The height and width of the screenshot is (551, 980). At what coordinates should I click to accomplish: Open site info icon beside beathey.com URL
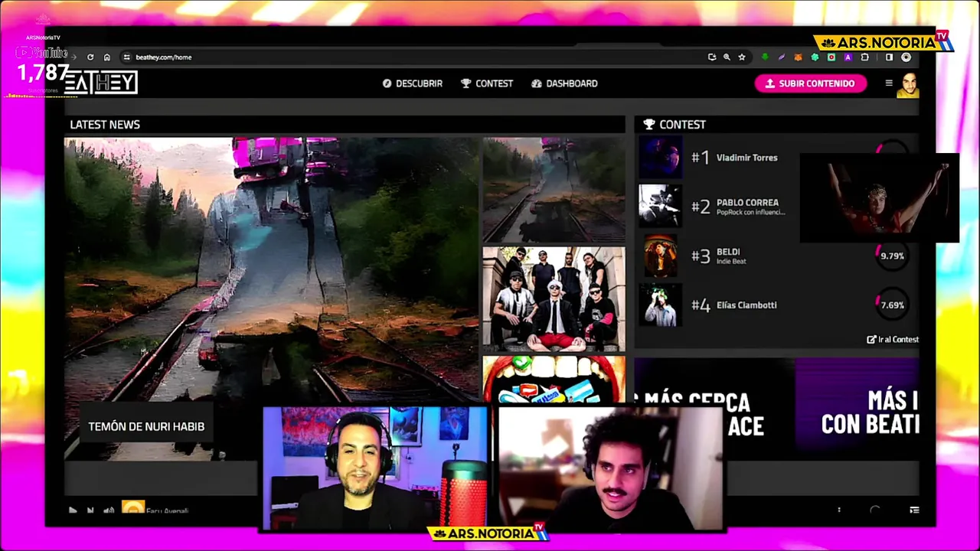[x=127, y=57]
